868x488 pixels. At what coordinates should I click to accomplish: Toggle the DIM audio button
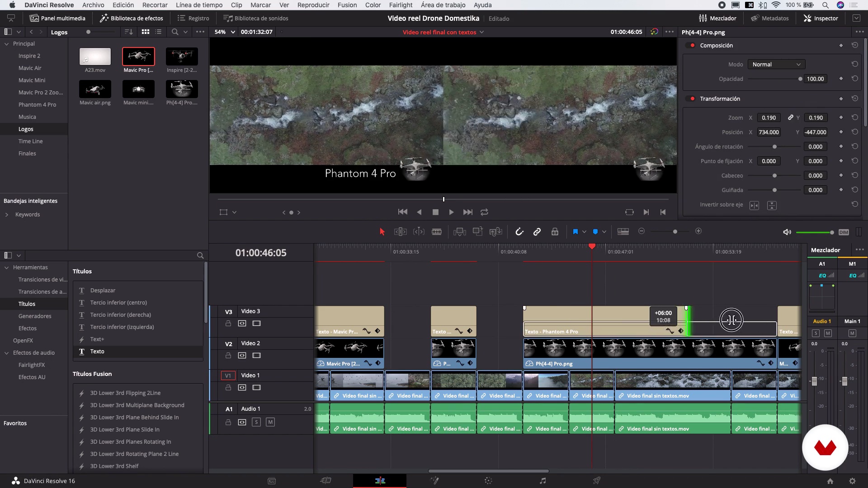point(844,232)
